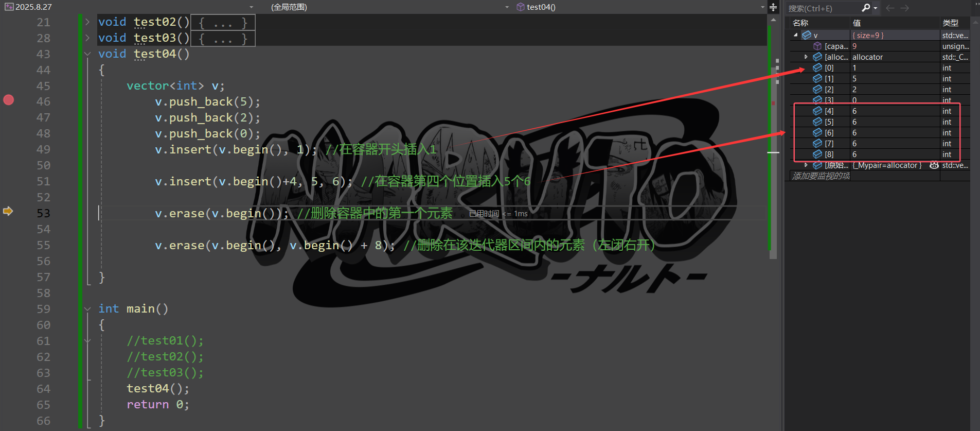Click the purple cube icon beside [capacity]
The width and height of the screenshot is (980, 431).
pos(817,46)
